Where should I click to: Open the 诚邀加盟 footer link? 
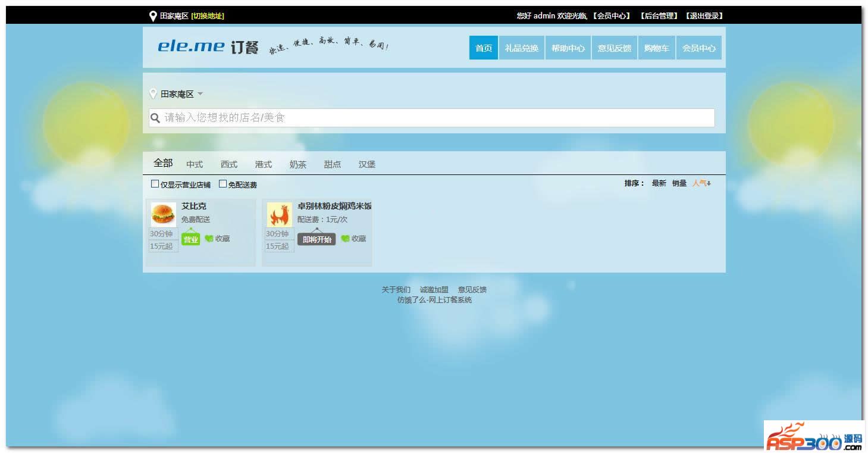[x=434, y=290]
